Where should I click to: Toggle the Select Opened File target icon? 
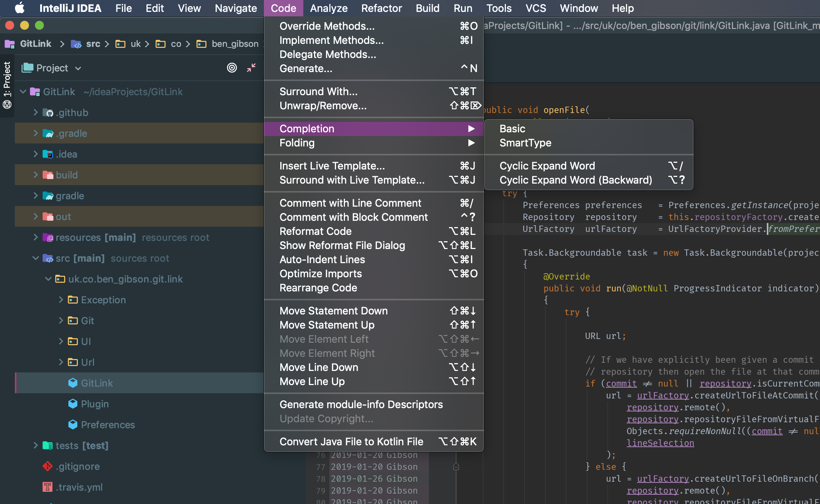[x=232, y=68]
